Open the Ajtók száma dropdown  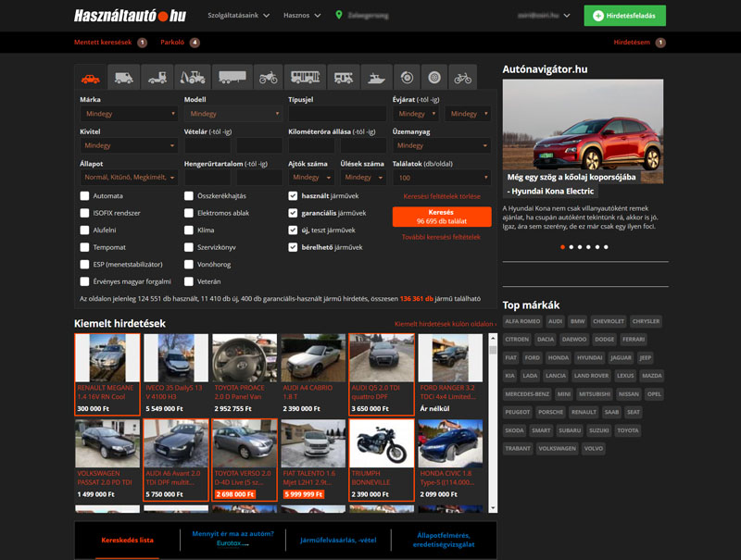(311, 178)
